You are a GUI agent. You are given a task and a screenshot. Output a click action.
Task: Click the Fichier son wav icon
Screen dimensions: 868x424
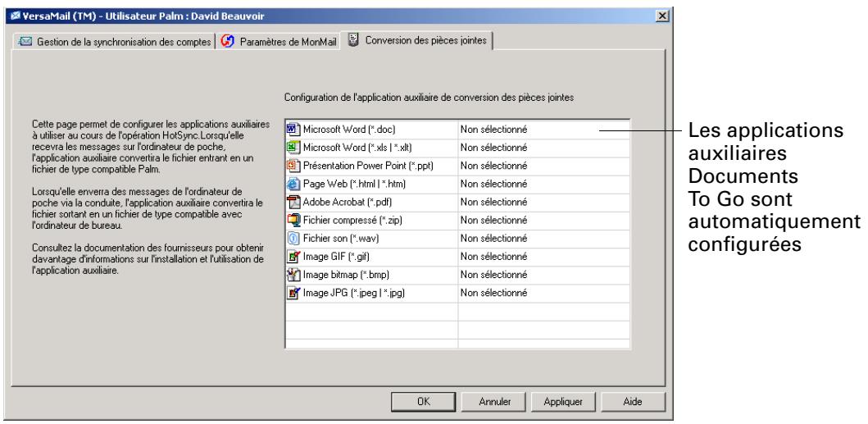[x=293, y=239]
